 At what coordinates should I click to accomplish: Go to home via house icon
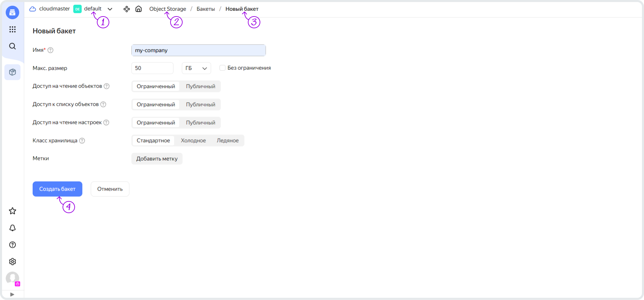(x=139, y=9)
